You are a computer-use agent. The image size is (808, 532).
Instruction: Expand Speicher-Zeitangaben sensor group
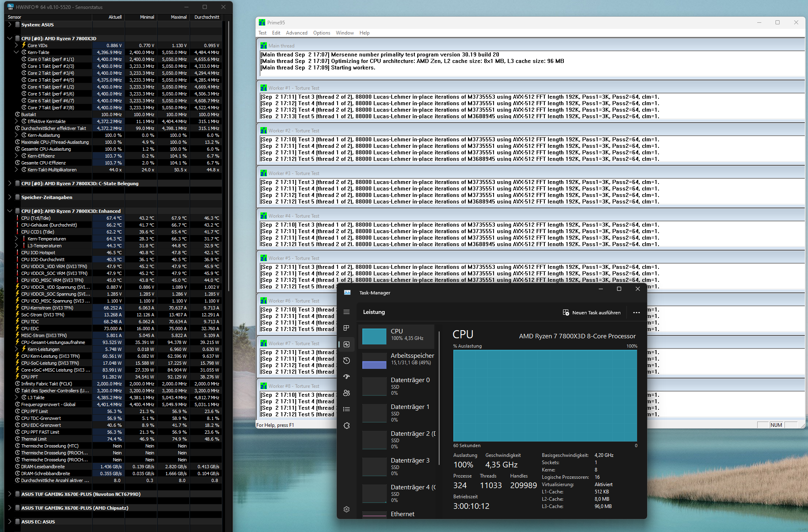pos(10,197)
